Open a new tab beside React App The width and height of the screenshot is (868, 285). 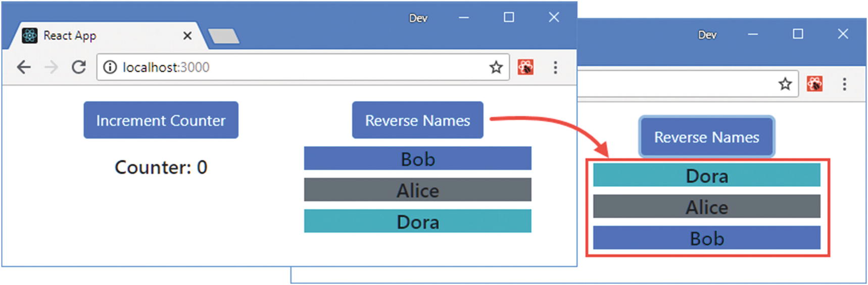[223, 36]
